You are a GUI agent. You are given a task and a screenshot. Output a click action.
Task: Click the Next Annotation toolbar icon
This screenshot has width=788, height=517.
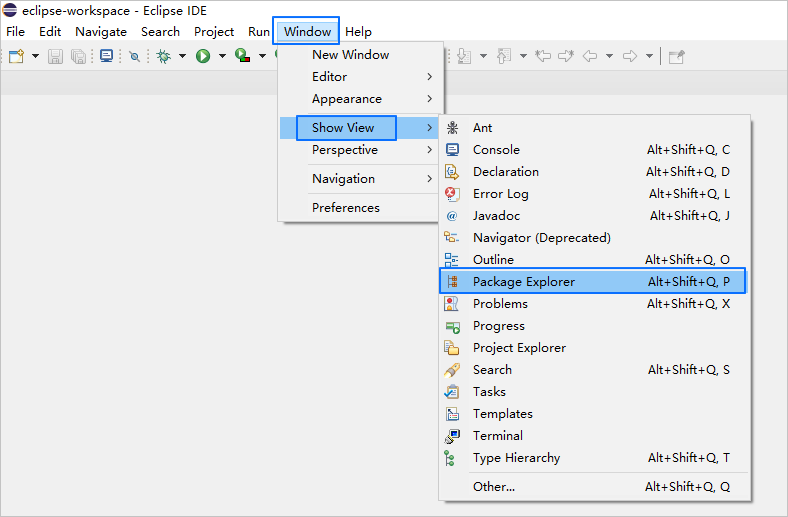[464, 56]
